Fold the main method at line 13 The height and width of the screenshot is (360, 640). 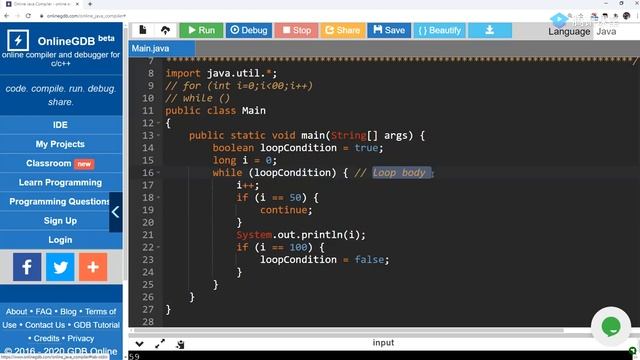pyautogui.click(x=158, y=136)
